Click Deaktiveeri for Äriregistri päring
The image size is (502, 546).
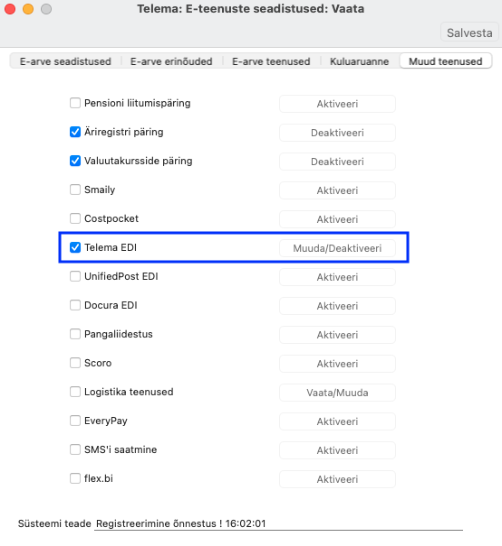[x=337, y=133]
